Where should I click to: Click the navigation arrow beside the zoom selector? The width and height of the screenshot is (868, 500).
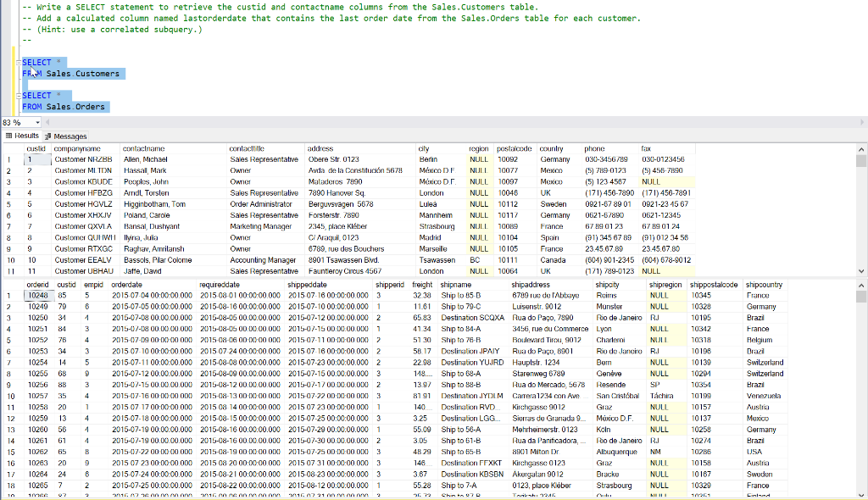point(48,122)
